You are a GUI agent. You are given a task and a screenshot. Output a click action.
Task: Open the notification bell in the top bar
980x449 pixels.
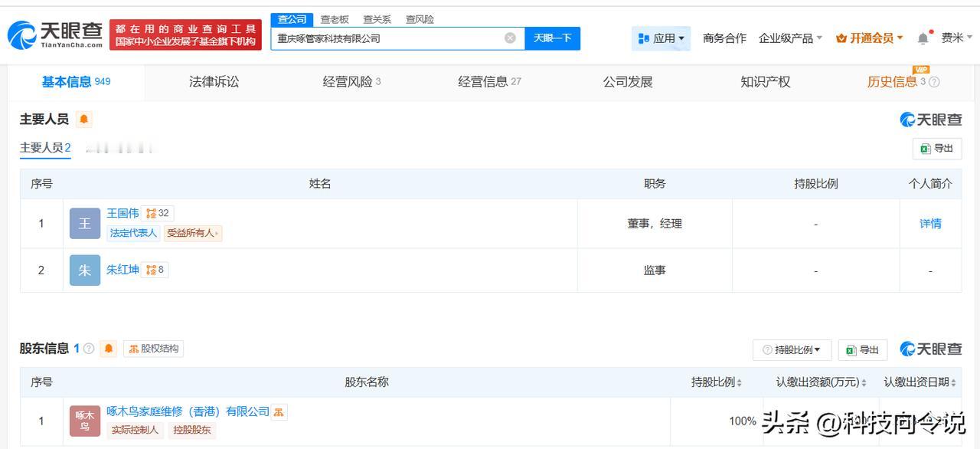923,38
